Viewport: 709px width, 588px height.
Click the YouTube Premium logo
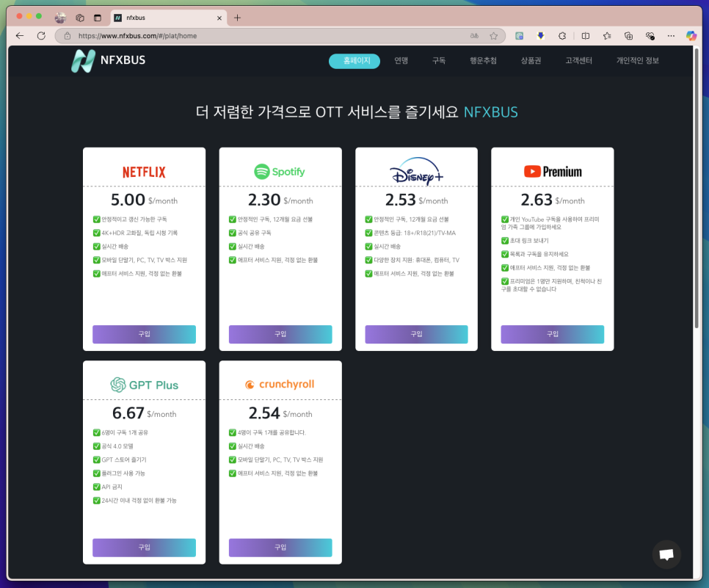[553, 172]
